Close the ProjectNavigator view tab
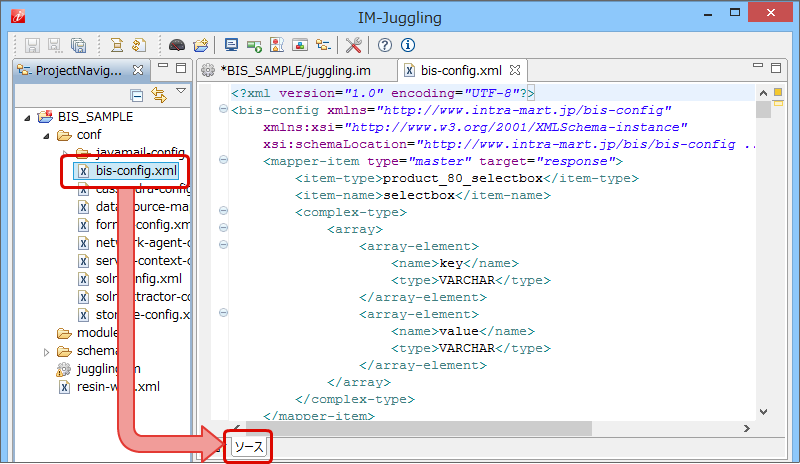The height and width of the screenshot is (464, 800). coord(138,70)
